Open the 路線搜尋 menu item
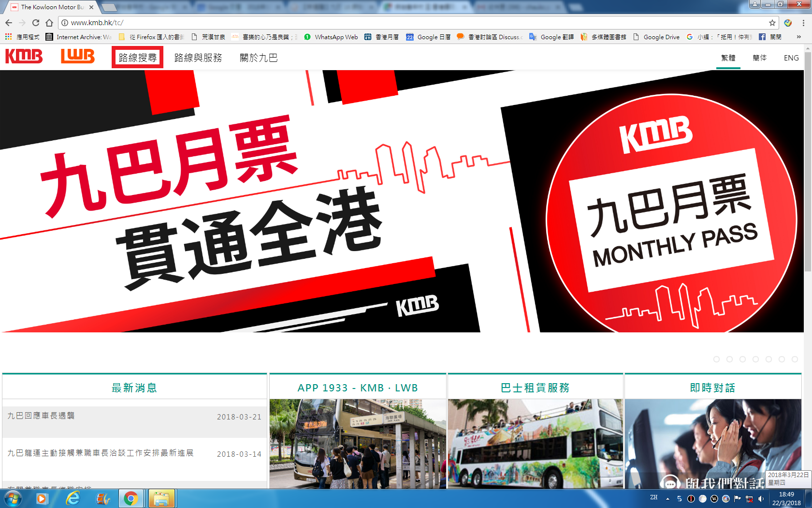 137,58
